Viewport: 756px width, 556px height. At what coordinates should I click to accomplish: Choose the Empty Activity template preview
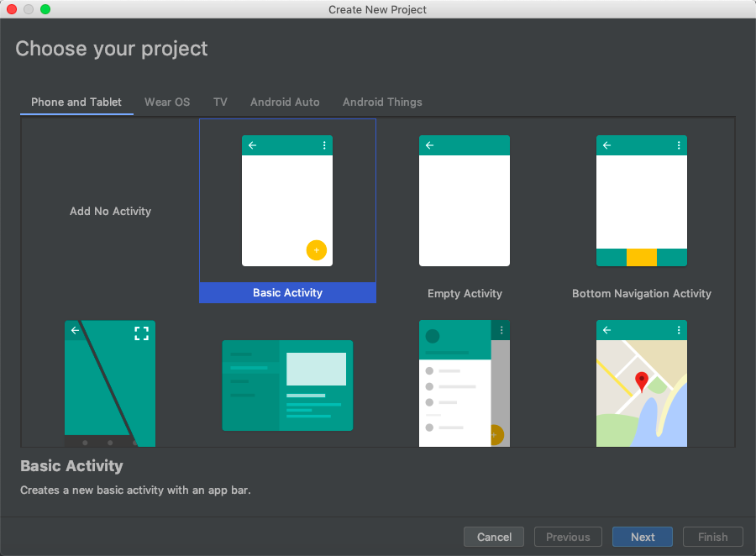coord(465,201)
